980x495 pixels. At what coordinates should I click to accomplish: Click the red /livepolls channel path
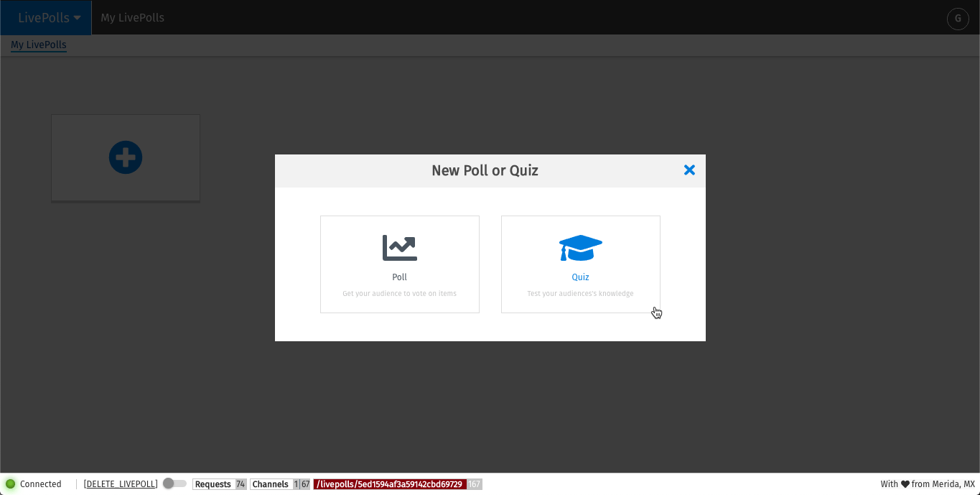point(390,484)
